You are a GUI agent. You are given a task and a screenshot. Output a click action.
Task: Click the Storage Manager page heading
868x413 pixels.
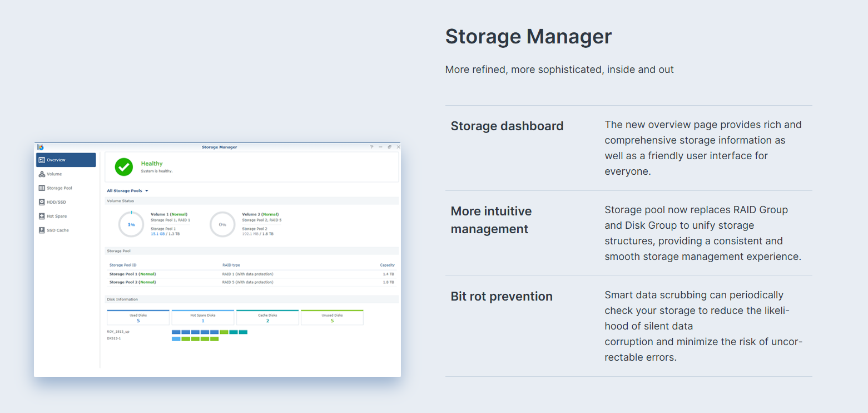tap(528, 37)
